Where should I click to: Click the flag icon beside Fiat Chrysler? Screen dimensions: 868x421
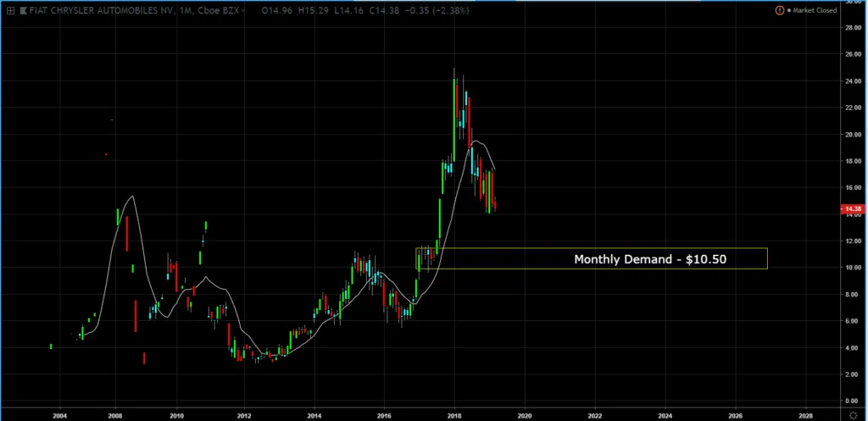[23, 10]
